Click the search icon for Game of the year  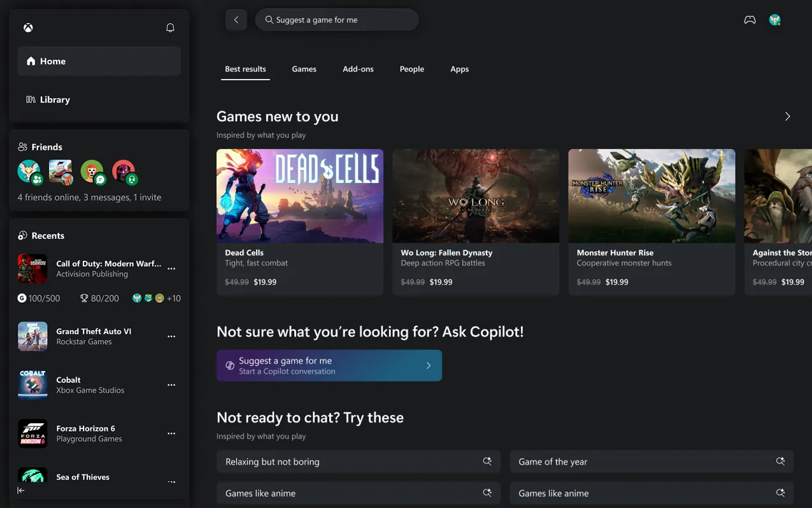tap(780, 461)
